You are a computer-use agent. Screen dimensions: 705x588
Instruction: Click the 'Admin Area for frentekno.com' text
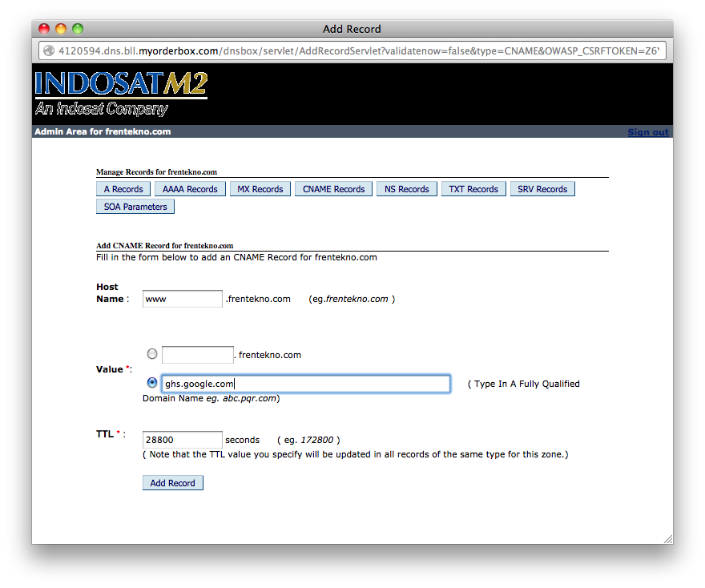click(103, 131)
